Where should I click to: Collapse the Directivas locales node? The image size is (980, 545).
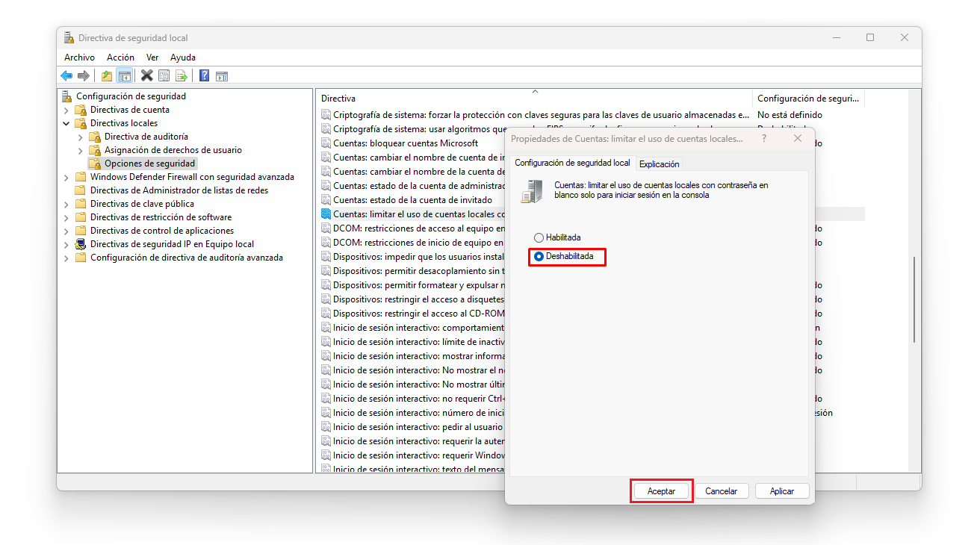[x=66, y=123]
